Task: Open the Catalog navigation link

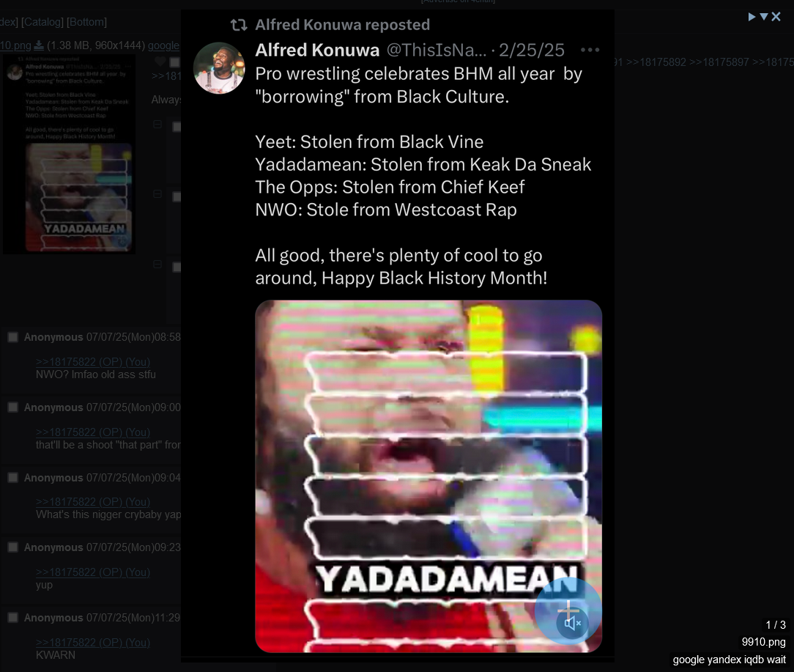Action: tap(42, 22)
